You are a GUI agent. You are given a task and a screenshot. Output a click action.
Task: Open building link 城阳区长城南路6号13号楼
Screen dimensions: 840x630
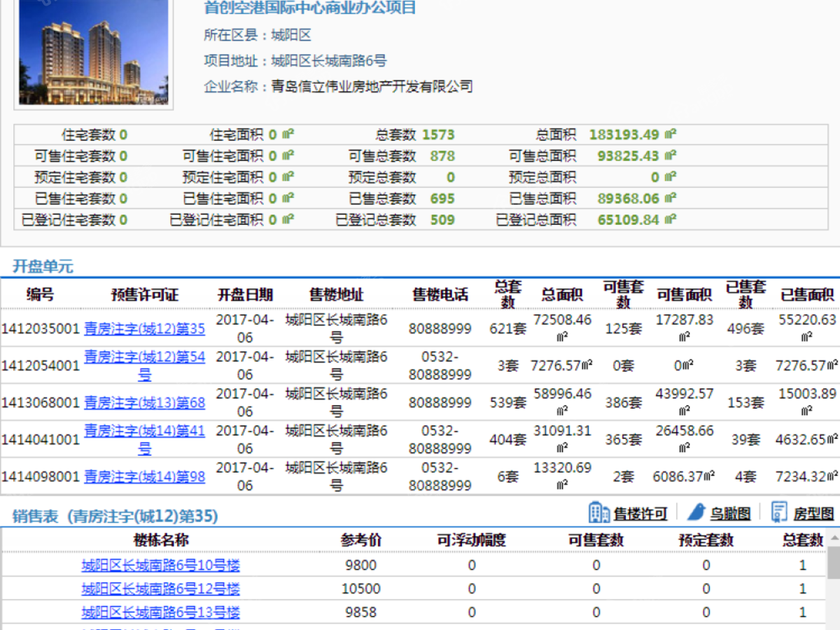(160, 612)
